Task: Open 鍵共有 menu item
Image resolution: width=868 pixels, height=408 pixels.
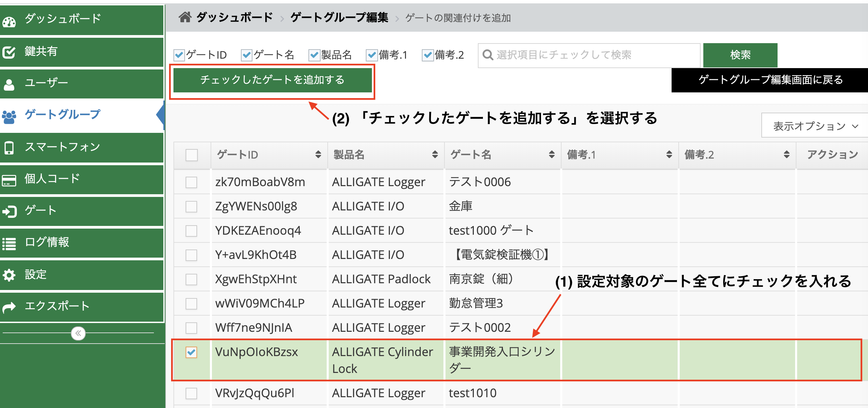Action: (82, 52)
